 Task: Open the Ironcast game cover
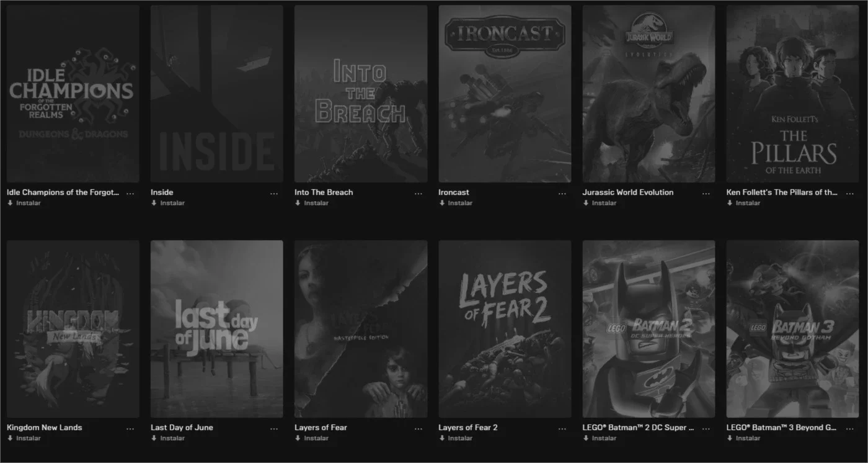[x=505, y=94]
